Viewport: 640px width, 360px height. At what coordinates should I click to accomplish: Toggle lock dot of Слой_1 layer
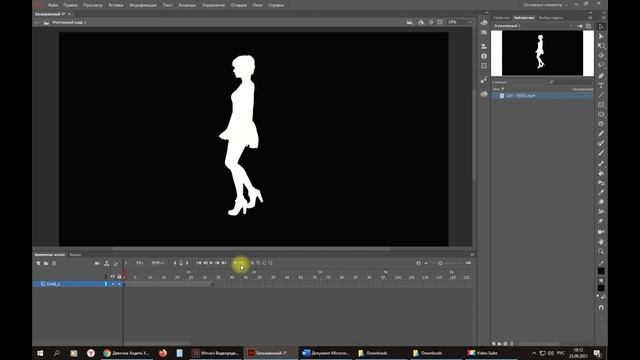[119, 284]
